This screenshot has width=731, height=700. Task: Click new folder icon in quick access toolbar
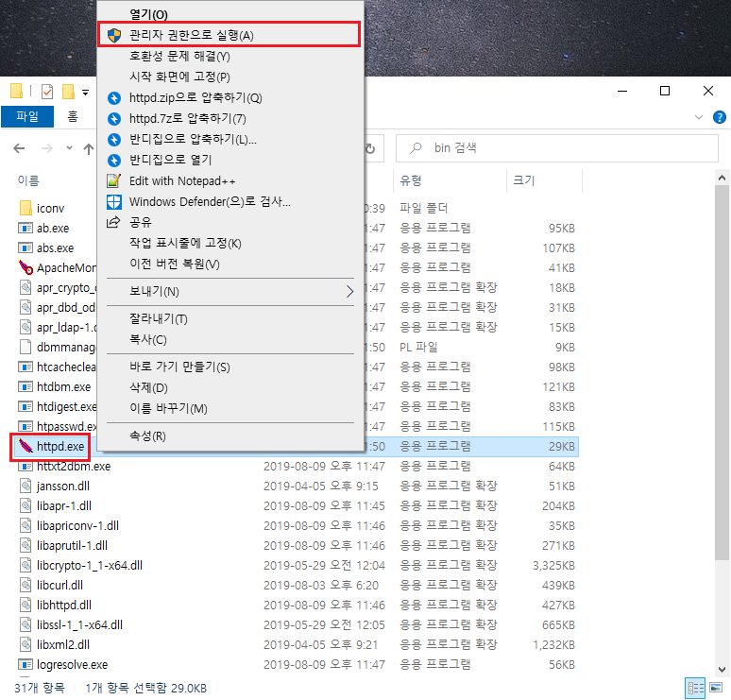[69, 92]
